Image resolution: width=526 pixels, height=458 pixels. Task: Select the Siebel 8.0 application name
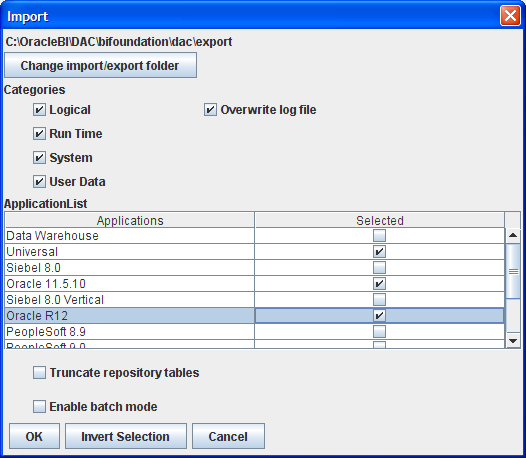pos(33,268)
